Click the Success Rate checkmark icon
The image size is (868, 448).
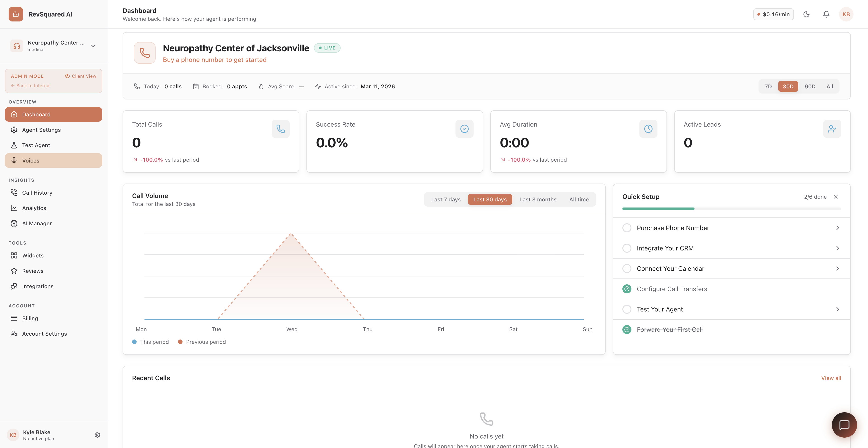point(464,129)
